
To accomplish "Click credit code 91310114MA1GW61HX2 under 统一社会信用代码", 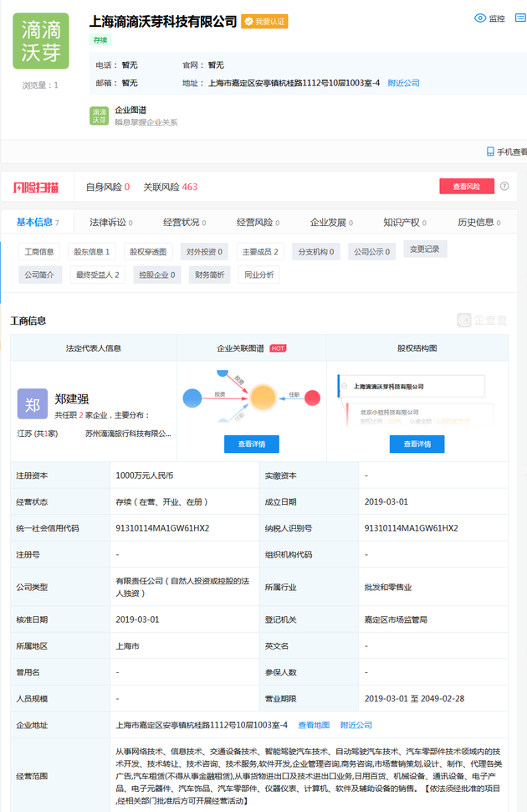I will pos(162,528).
